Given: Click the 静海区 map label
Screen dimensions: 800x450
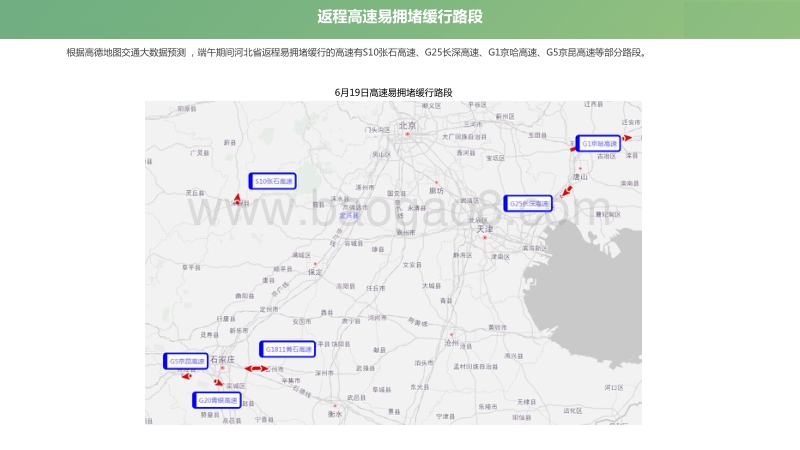Looking at the screenshot, I should coord(463,255).
